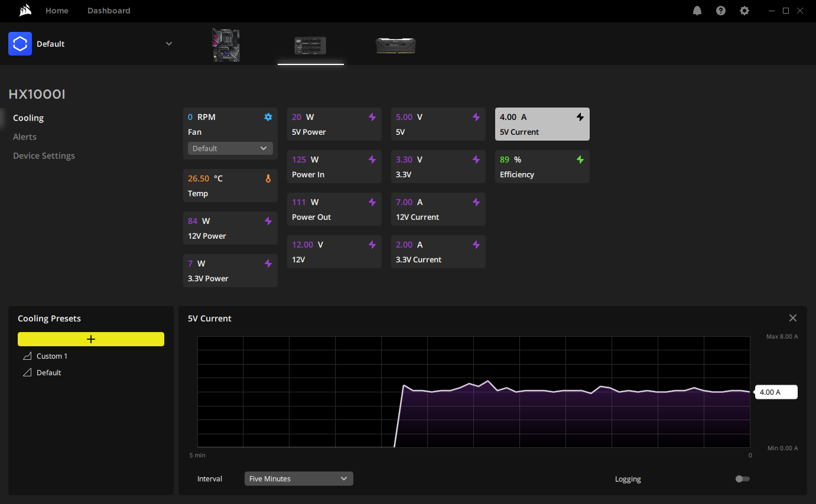The width and height of the screenshot is (816, 504).
Task: Click the lightning icon on 3.3V Current tile
Action: 476,245
